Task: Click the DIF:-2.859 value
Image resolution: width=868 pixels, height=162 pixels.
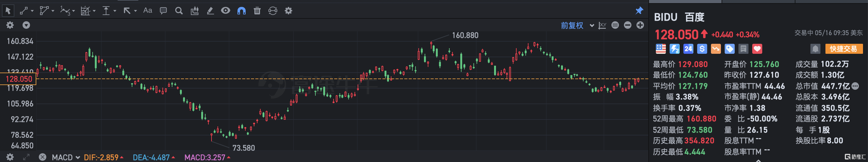Action: pyautogui.click(x=101, y=157)
